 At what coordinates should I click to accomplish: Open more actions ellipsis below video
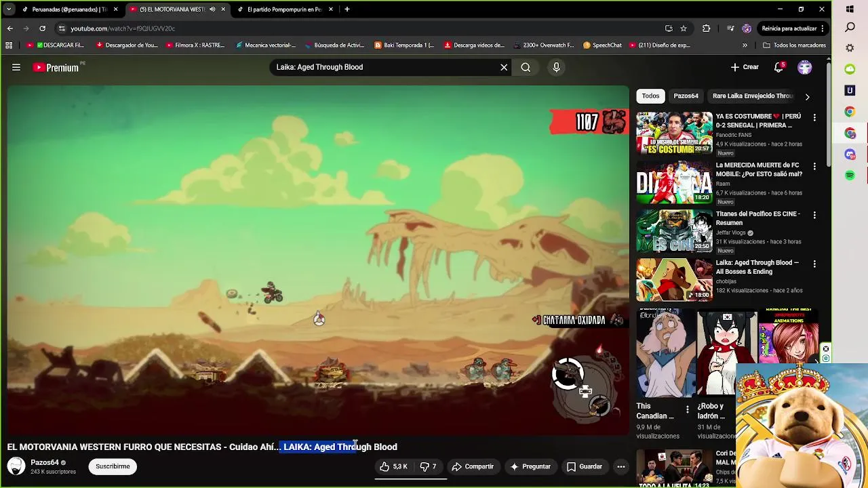click(x=620, y=466)
